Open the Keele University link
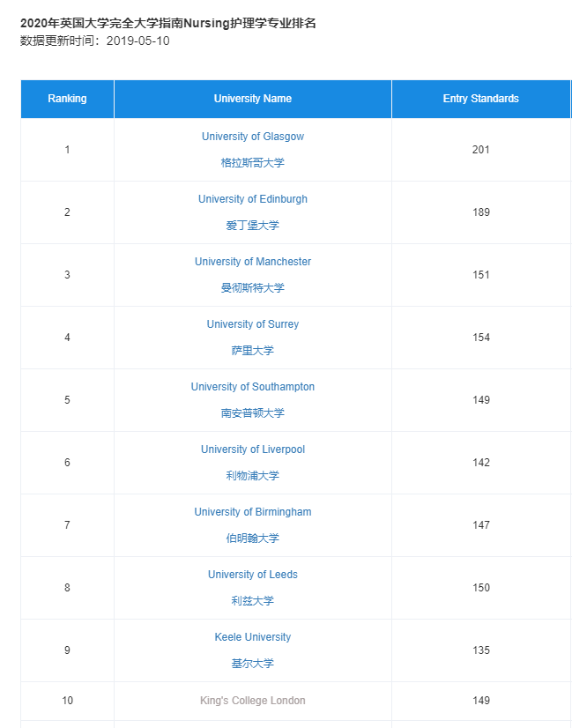Image resolution: width=572 pixels, height=728 pixels. coord(253,637)
